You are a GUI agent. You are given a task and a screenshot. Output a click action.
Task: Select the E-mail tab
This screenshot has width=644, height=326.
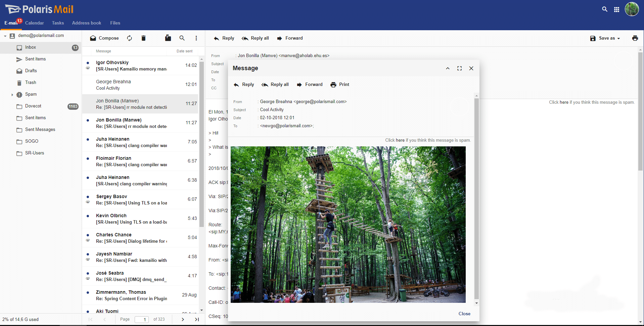(x=11, y=23)
